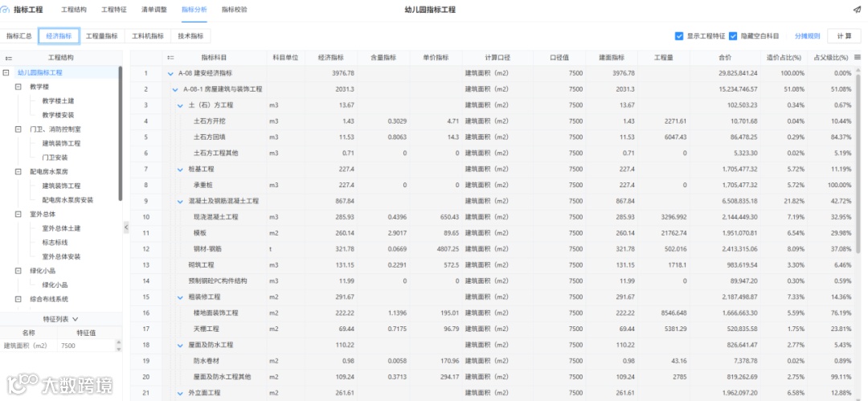Collapse the 配电房水泵房 tree node
The width and height of the screenshot is (868, 401).
pos(18,172)
